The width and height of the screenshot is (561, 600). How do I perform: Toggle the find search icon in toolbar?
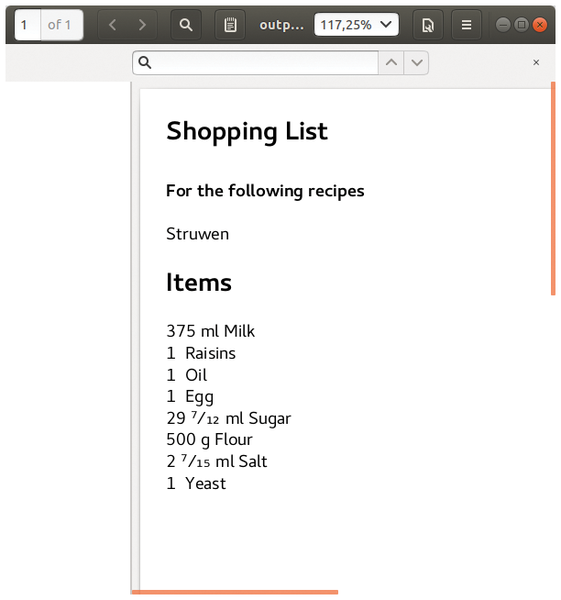186,25
